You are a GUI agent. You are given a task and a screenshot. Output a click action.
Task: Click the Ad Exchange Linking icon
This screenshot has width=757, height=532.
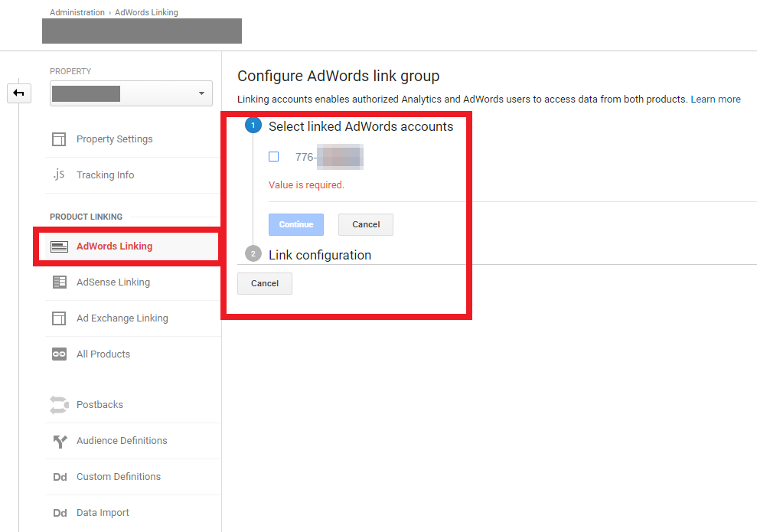pyautogui.click(x=59, y=318)
